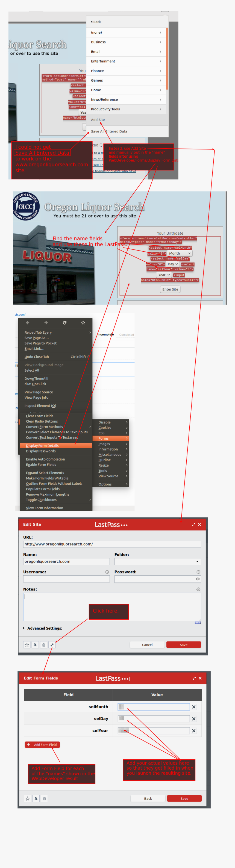Click the share icon in Edit Site

pos(35,645)
